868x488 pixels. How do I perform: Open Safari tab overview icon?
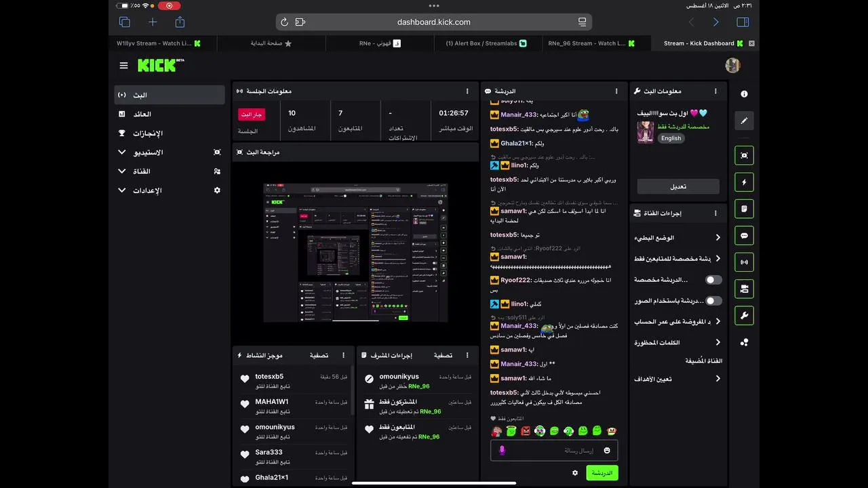tap(125, 22)
